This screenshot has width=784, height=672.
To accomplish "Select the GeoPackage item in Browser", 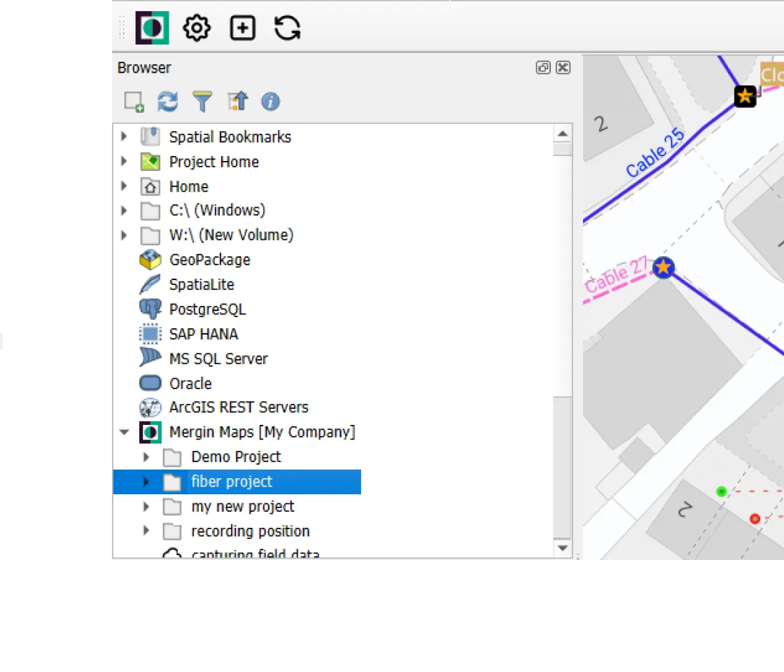I will tap(209, 260).
